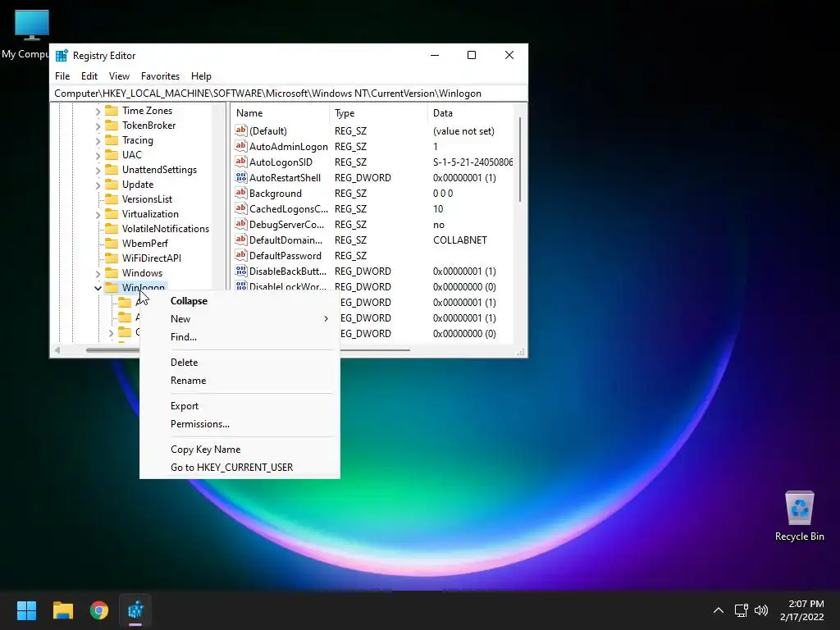Screen dimensions: 840x630
Task: Click the COLLABNET data cell
Action: click(x=459, y=240)
